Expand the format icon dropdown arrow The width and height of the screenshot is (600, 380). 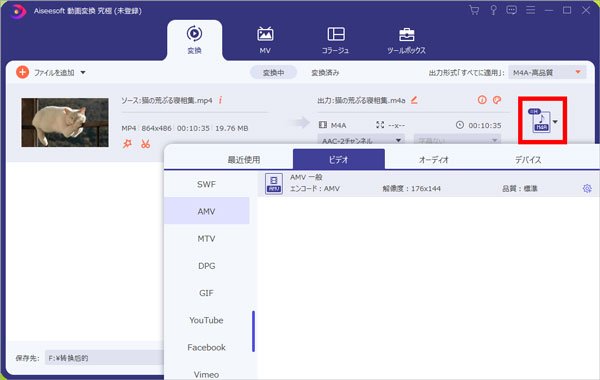point(555,122)
